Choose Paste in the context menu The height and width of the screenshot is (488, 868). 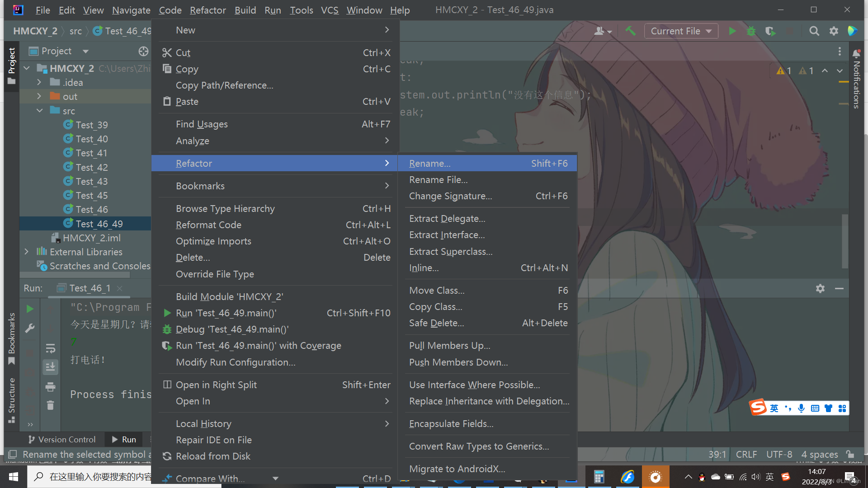click(x=276, y=101)
